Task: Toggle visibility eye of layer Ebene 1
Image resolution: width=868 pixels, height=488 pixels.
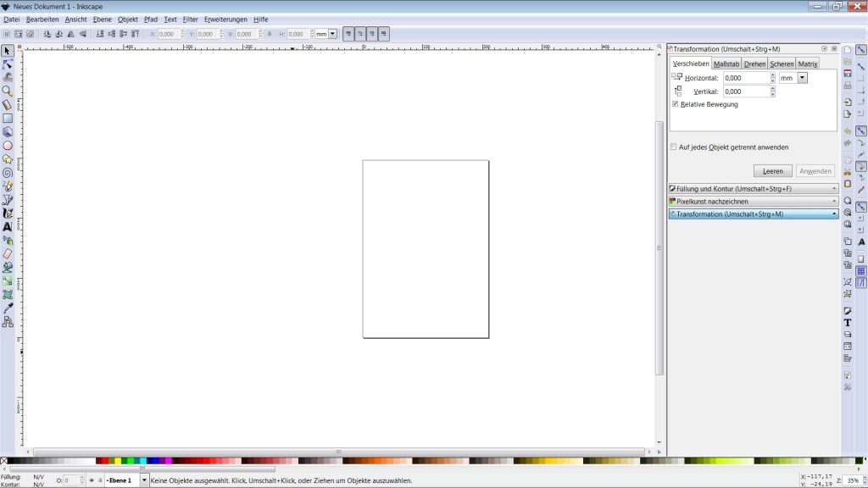Action: [92, 480]
